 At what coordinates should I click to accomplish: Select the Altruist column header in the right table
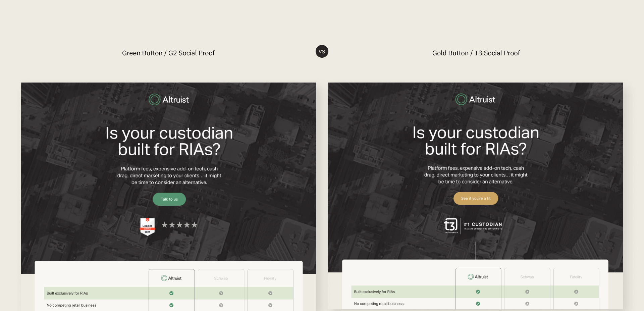click(478, 277)
